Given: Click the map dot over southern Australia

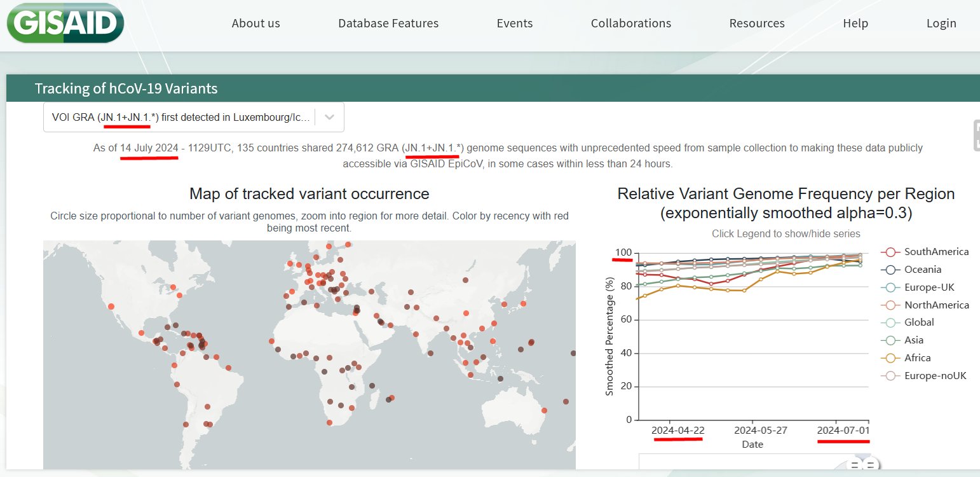Looking at the screenshot, I should (x=544, y=410).
